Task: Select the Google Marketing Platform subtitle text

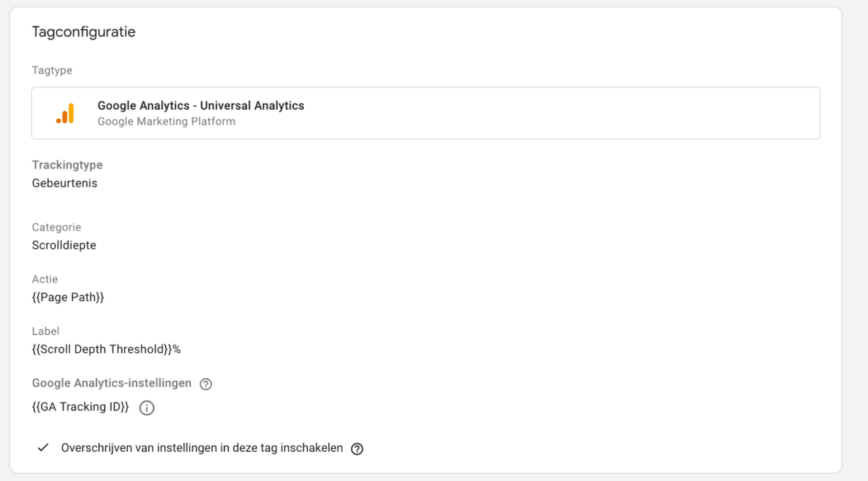Action: click(166, 121)
